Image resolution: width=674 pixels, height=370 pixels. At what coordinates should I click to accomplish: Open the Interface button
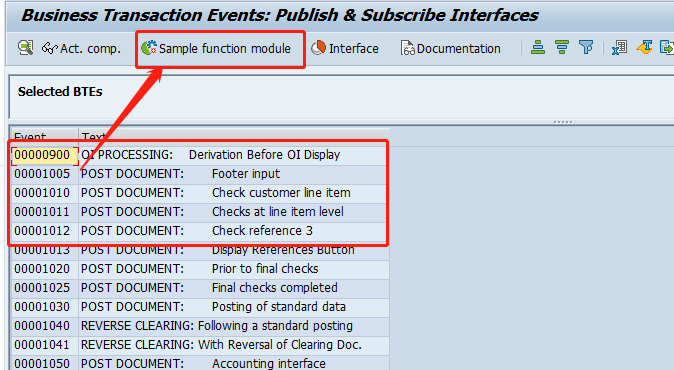345,49
